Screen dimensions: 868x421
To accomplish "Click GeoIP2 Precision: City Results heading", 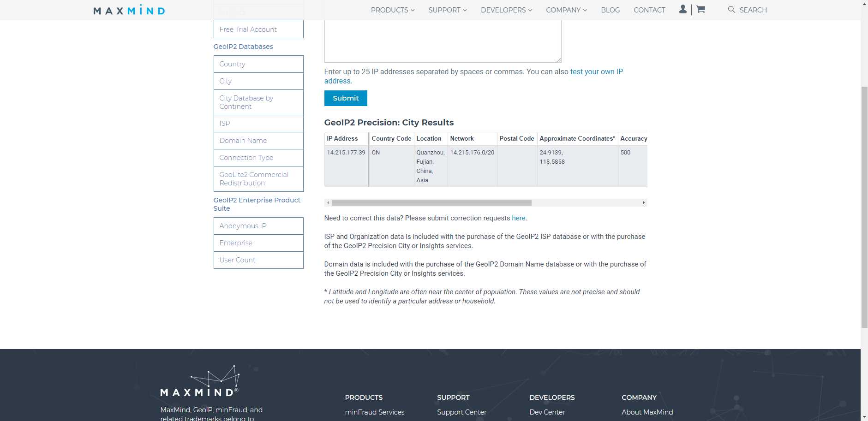I will tap(389, 123).
